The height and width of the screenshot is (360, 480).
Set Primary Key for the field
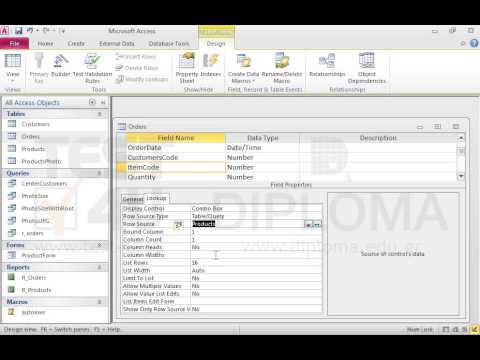pyautogui.click(x=39, y=68)
